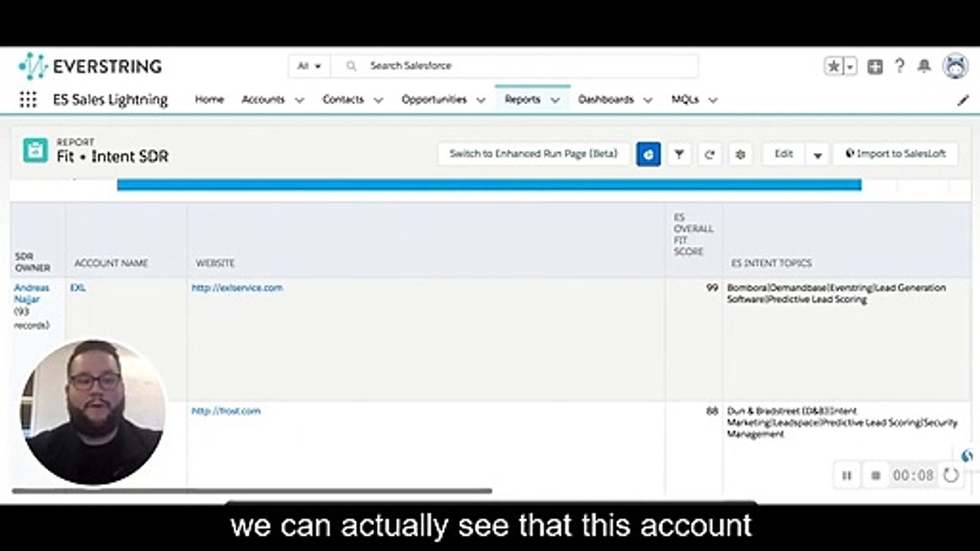The height and width of the screenshot is (551, 980).
Task: Open the http://exlservice.com website link
Action: coord(237,288)
